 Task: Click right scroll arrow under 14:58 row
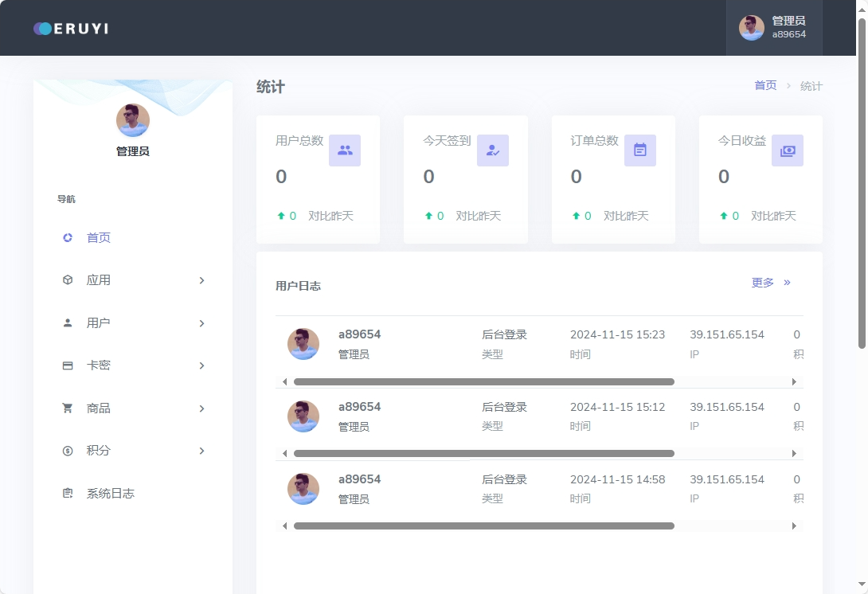click(x=794, y=526)
